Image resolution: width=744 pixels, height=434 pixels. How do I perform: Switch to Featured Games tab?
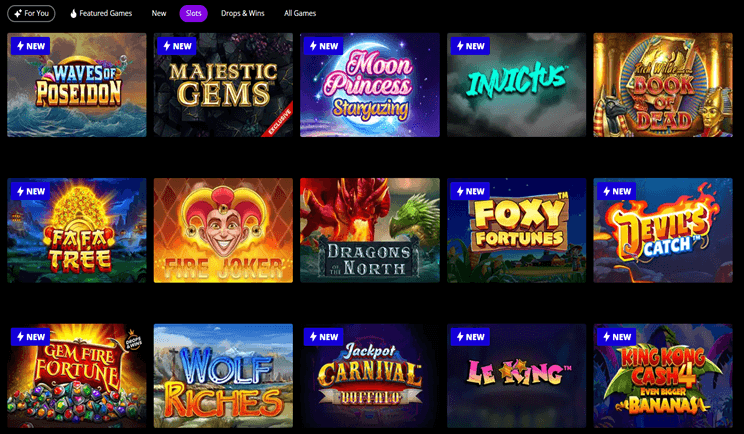tap(101, 13)
